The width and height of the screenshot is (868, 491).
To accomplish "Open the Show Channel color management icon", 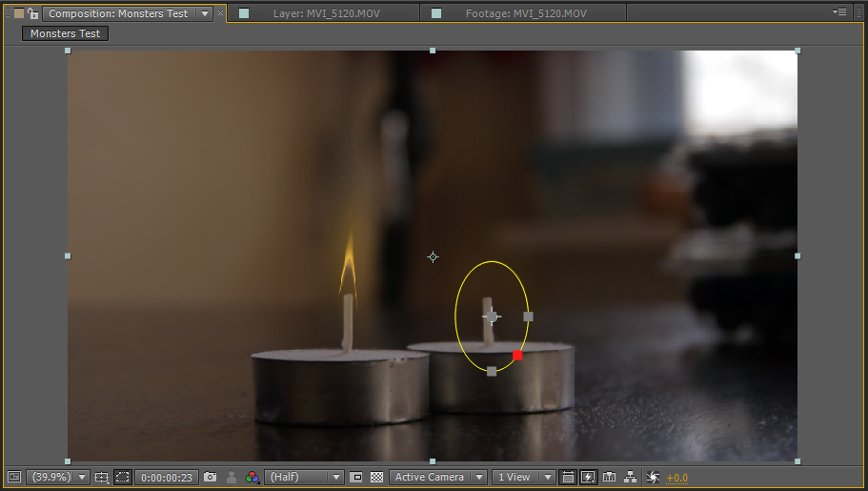I will coord(252,477).
